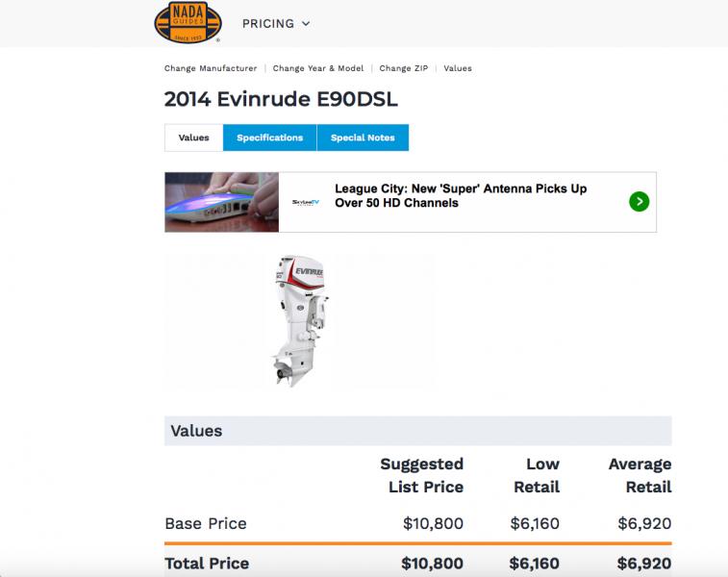
Task: Click the NADA Guides logo
Action: click(x=188, y=23)
